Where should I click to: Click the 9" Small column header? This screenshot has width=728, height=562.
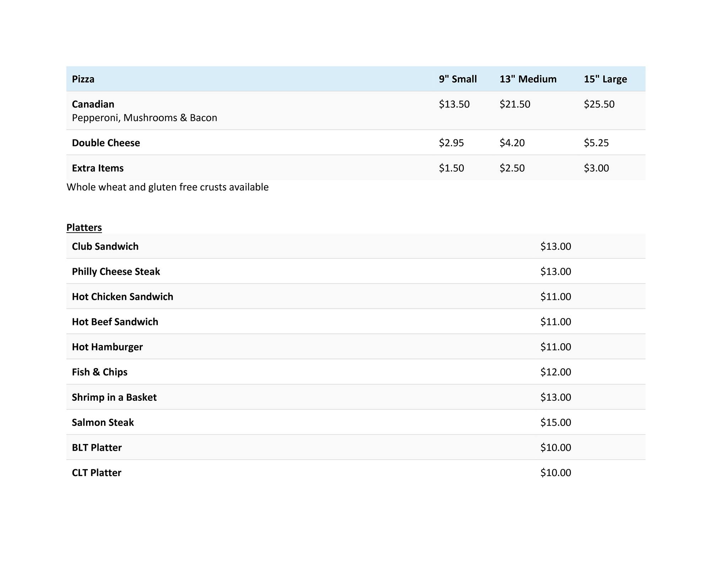click(x=457, y=79)
